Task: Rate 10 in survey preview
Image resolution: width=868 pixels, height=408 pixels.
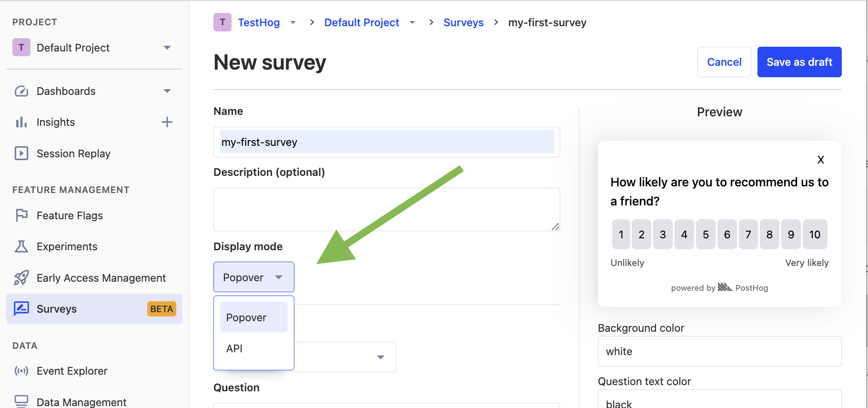Action: [x=815, y=234]
